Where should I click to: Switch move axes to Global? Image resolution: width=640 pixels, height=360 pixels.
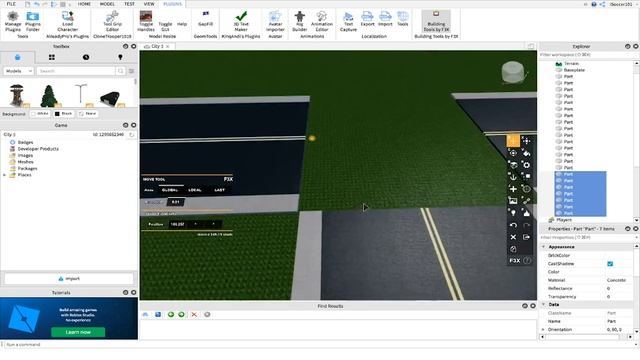pos(170,190)
